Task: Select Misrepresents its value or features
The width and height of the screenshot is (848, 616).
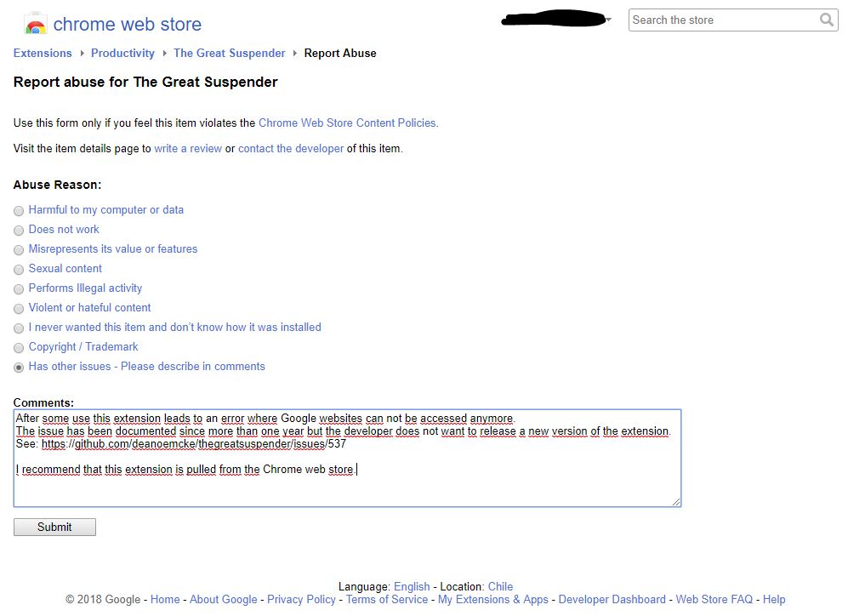Action: pos(19,250)
